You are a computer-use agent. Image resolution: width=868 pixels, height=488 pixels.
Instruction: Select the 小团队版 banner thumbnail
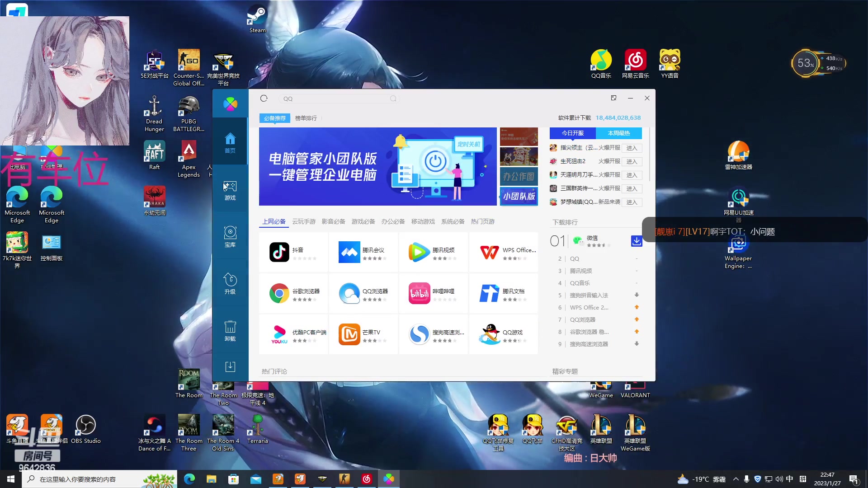[519, 196]
